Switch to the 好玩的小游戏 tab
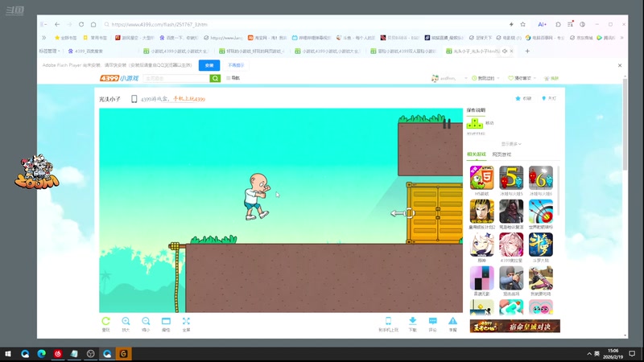Viewport: 644px width, 362px height. coord(250,51)
